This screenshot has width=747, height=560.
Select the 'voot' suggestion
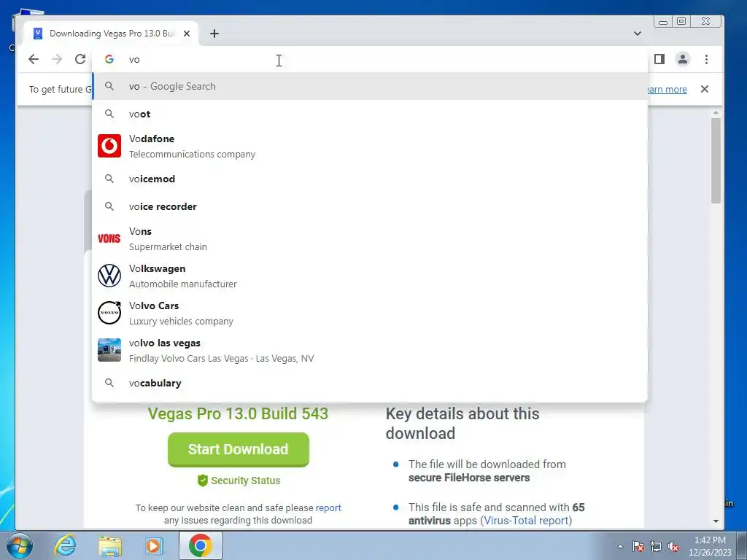[x=370, y=114]
